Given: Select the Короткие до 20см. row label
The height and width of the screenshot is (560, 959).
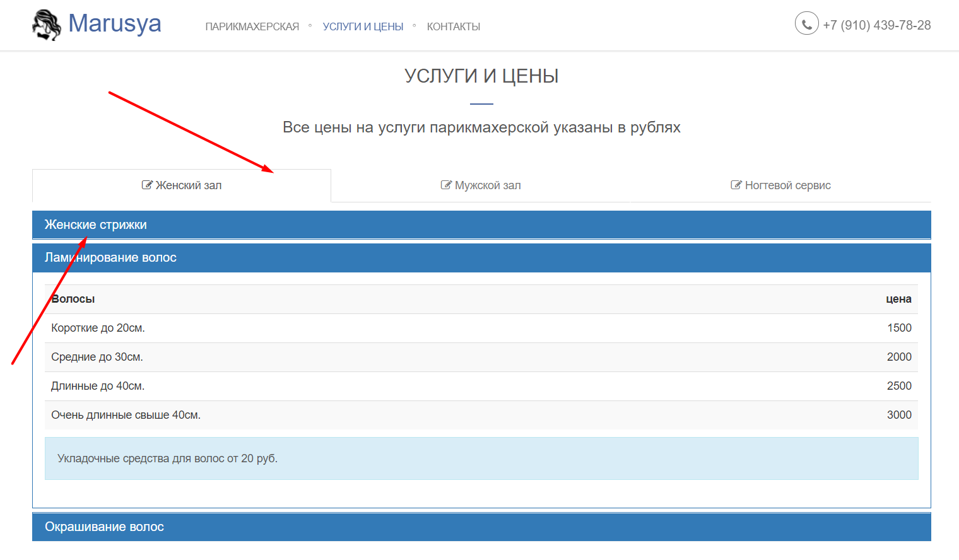Looking at the screenshot, I should [98, 328].
